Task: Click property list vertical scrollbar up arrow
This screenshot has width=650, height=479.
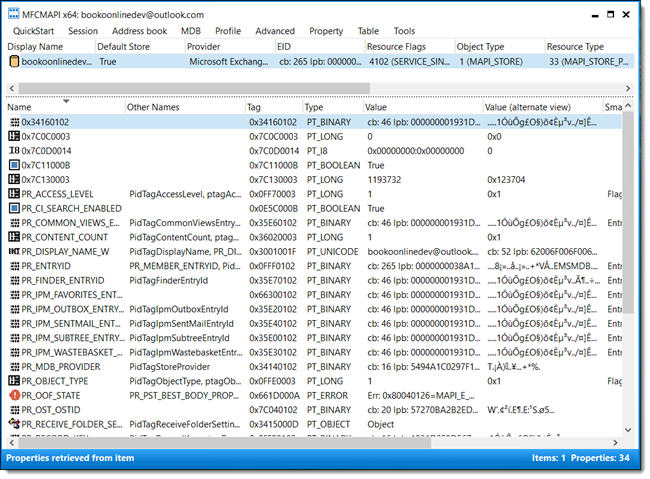Action: tap(628, 106)
